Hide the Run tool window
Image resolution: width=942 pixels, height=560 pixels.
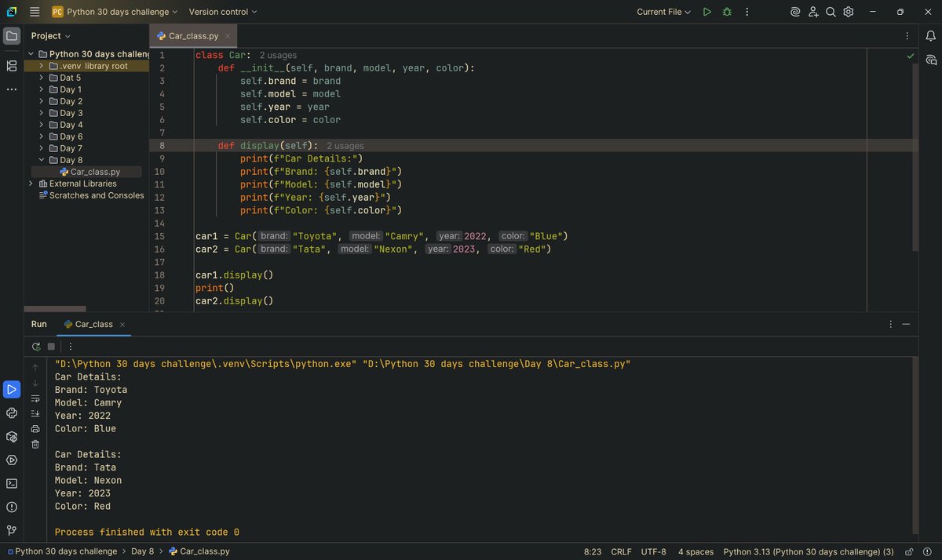click(907, 324)
